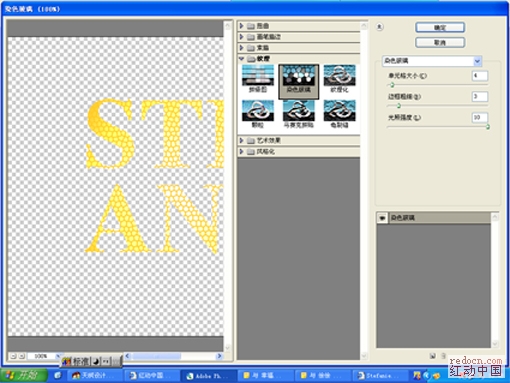
Task: Click the border thickness 边框粗细 value field
Action: [x=480, y=96]
